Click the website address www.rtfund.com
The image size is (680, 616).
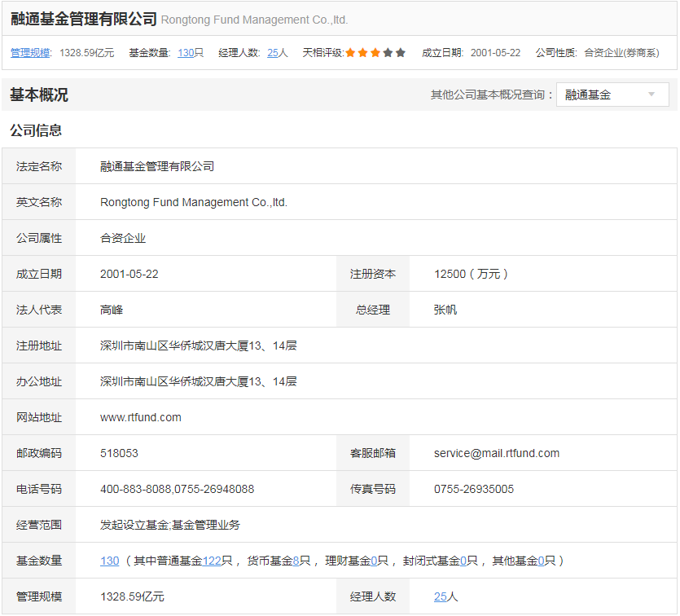(x=140, y=417)
